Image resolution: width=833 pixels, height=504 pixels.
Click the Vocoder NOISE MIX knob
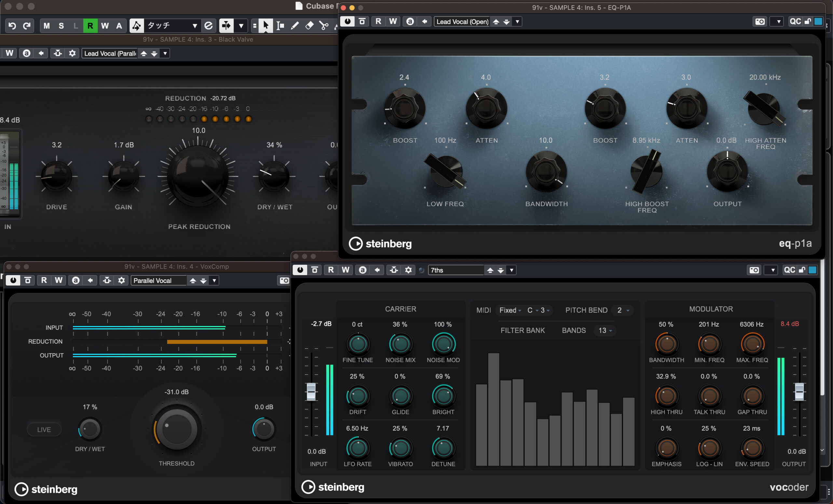(x=401, y=344)
